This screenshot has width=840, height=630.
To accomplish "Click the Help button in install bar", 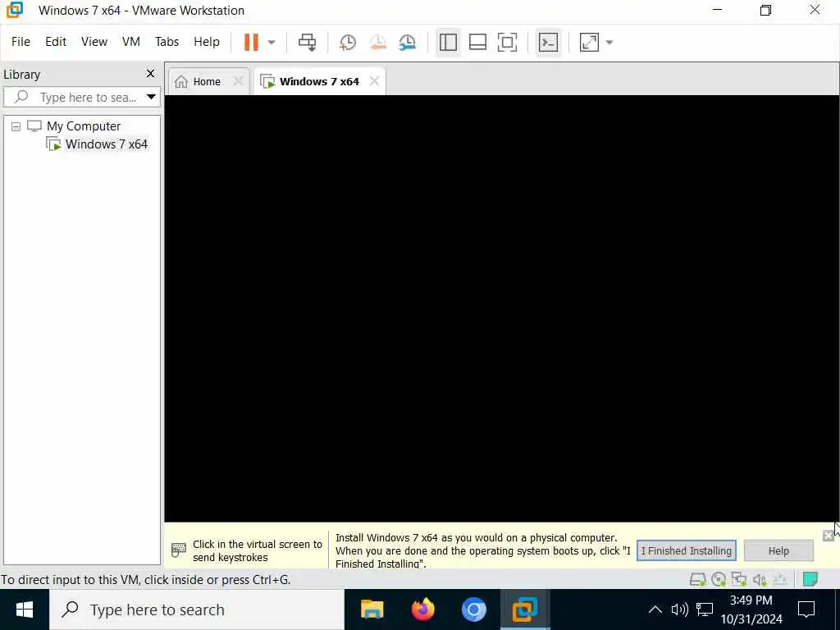I will [x=778, y=550].
